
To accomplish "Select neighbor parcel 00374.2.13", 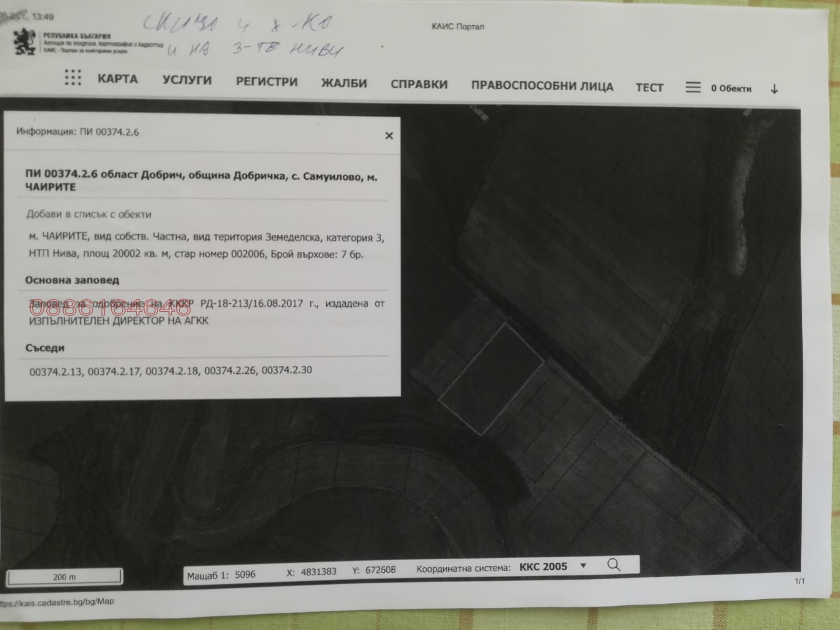I will 56,372.
